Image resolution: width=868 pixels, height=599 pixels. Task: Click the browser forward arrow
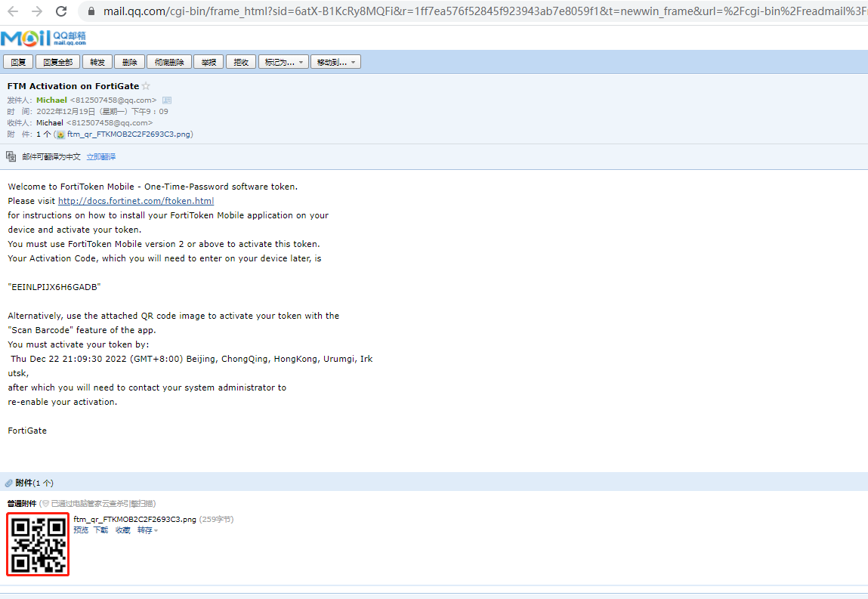click(x=37, y=11)
